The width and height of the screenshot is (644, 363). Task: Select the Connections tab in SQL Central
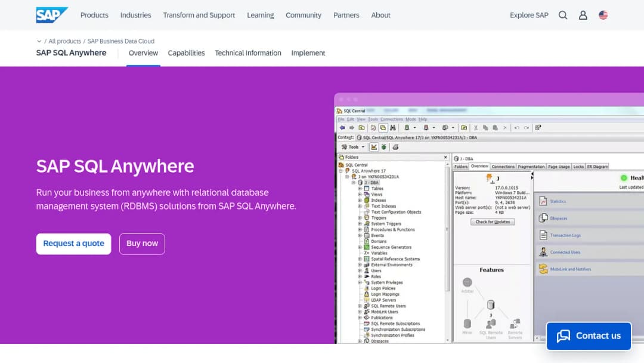click(x=503, y=167)
